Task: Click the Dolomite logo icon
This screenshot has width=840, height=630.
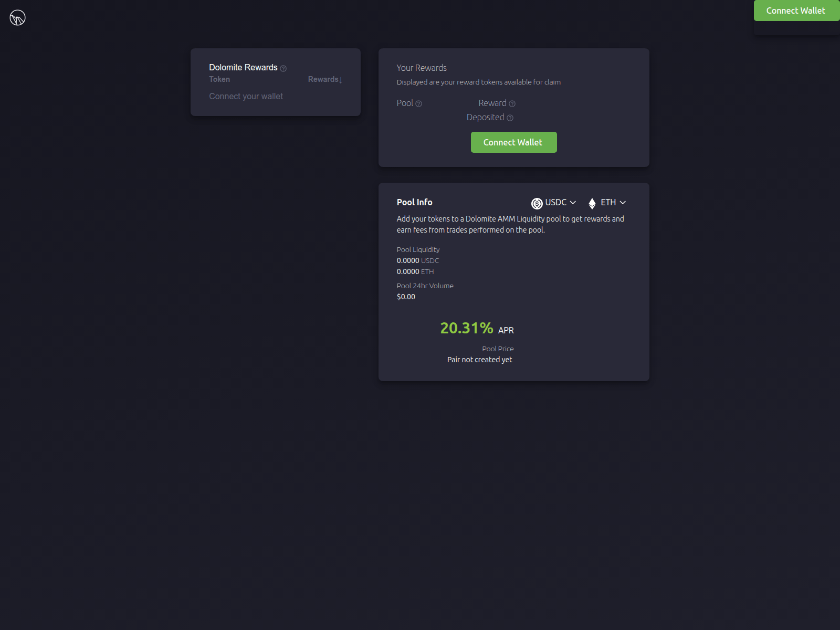Action: click(x=17, y=18)
